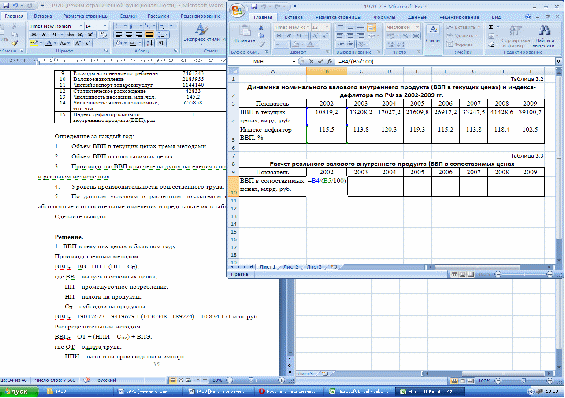Pick Word text highlight color
This screenshot has width=565, height=398.
coord(35,43)
